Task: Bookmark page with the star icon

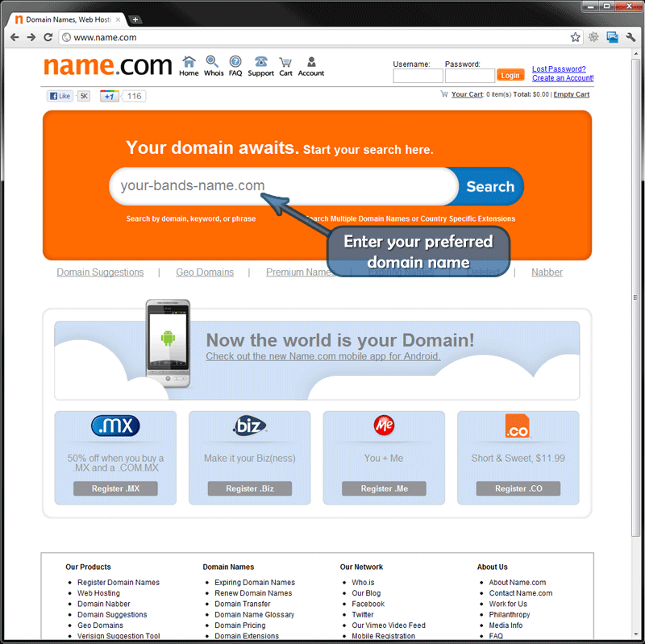Action: point(575,37)
